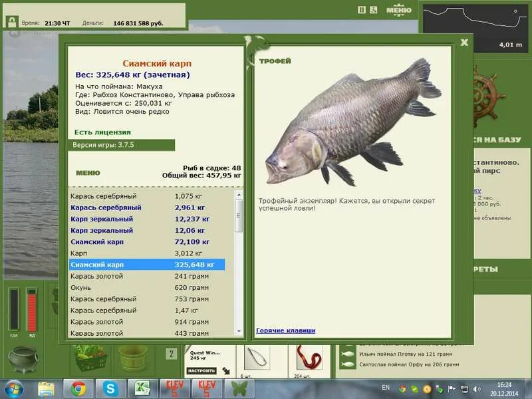Close the trophy window with the X
Viewport: 532px width, 399px height.
[464, 43]
